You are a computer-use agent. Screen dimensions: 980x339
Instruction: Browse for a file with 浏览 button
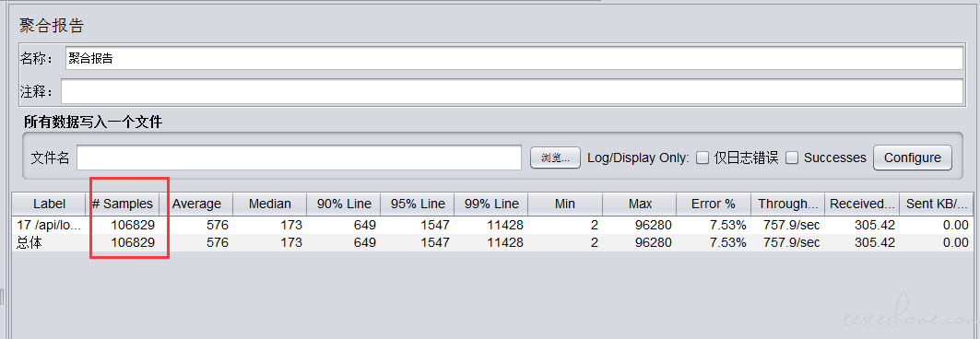(x=555, y=158)
